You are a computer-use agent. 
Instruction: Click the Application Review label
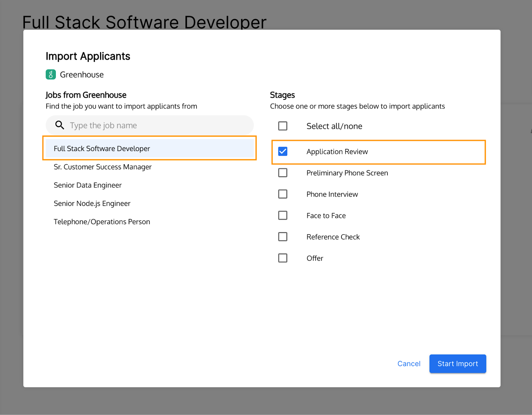click(x=337, y=152)
